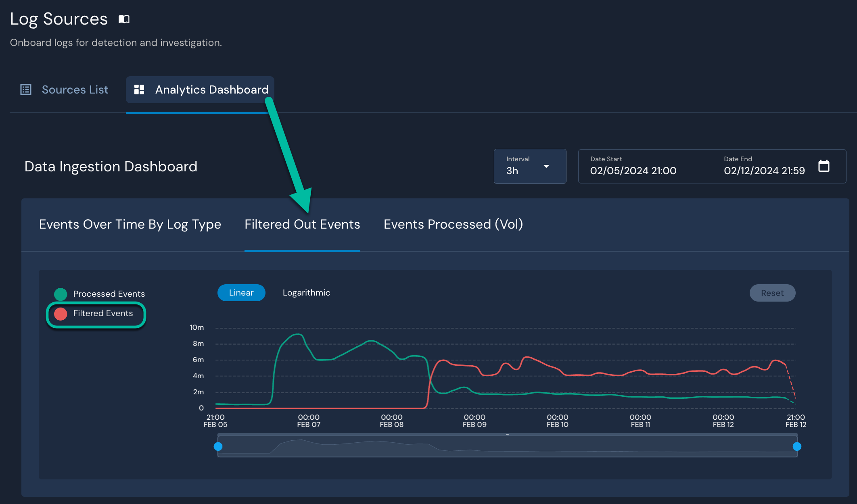The image size is (857, 504).
Task: Click the right range slider handle
Action: [x=797, y=446]
